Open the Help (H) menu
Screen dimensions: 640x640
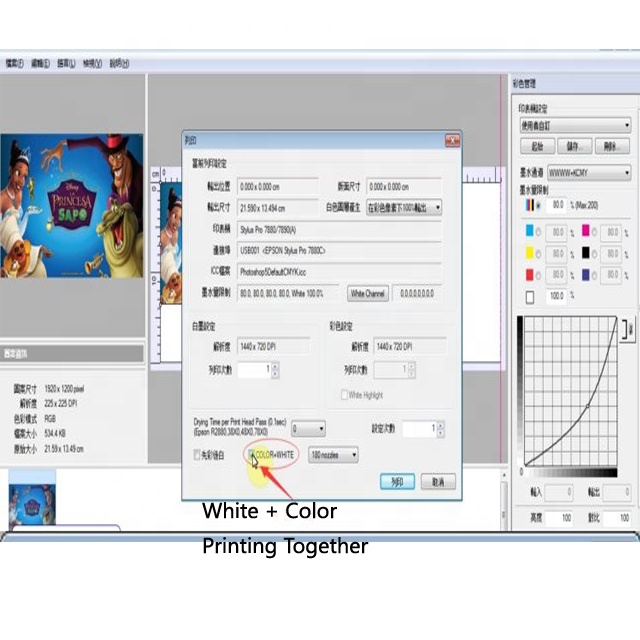pos(119,63)
